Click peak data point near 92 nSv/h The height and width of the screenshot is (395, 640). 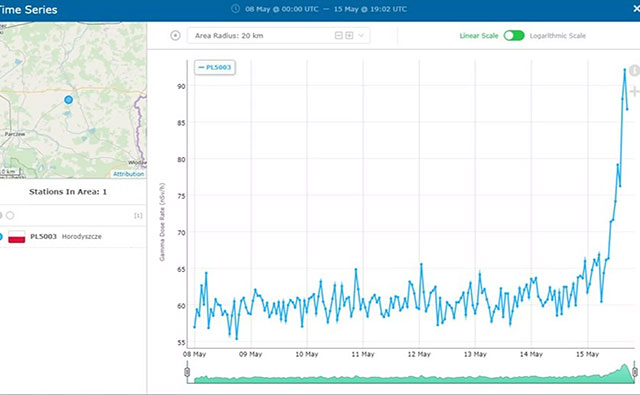click(x=625, y=70)
